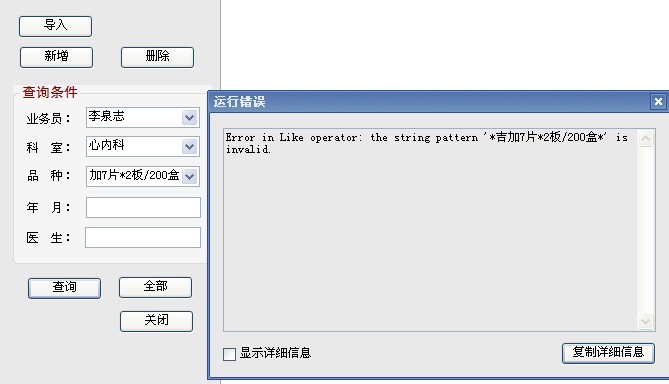669x384 pixels.
Task: Close the 运行错误 dialog with X
Action: [658, 102]
